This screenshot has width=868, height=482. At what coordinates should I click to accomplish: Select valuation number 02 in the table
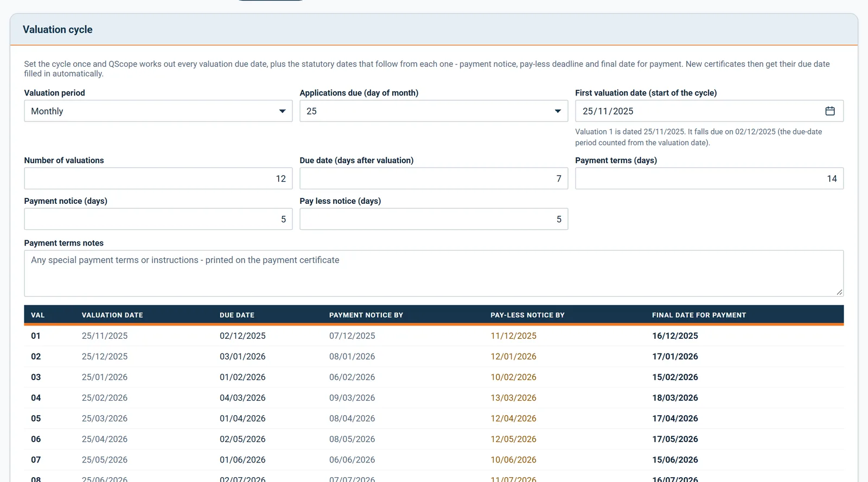(36, 357)
